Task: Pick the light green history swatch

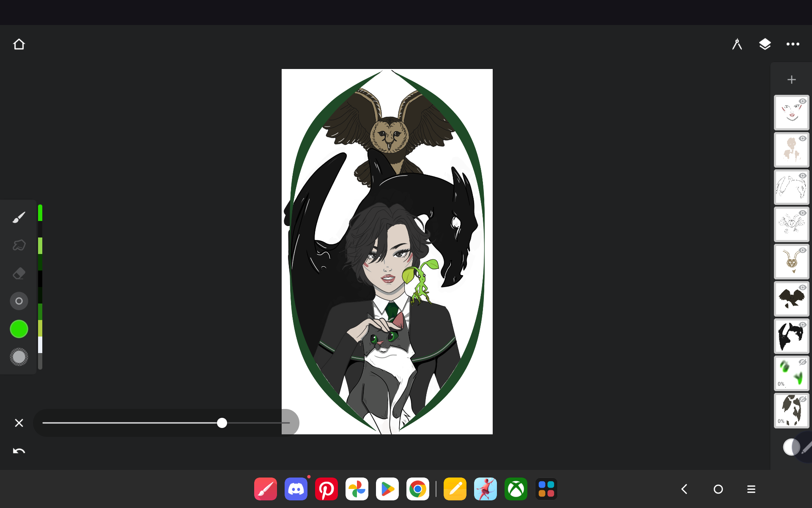Action: click(x=40, y=246)
